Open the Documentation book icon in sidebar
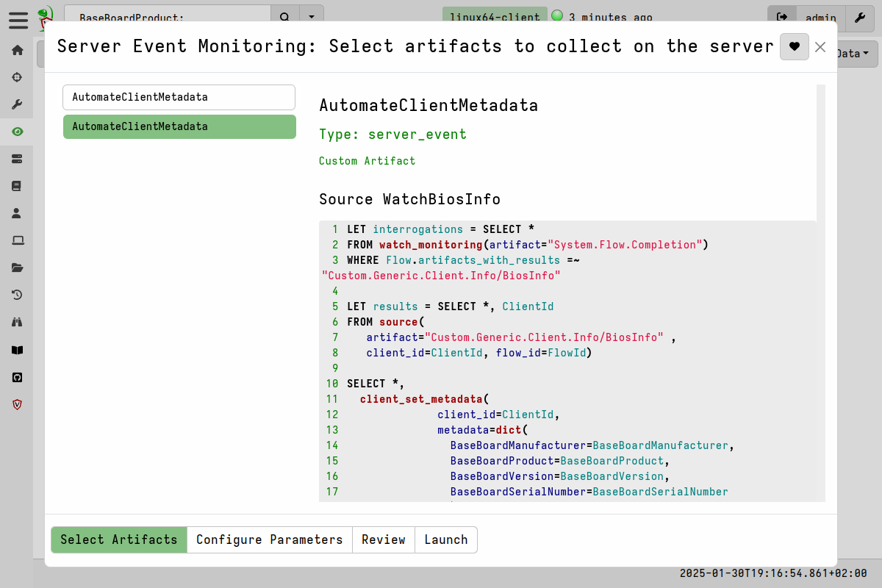 point(16,349)
